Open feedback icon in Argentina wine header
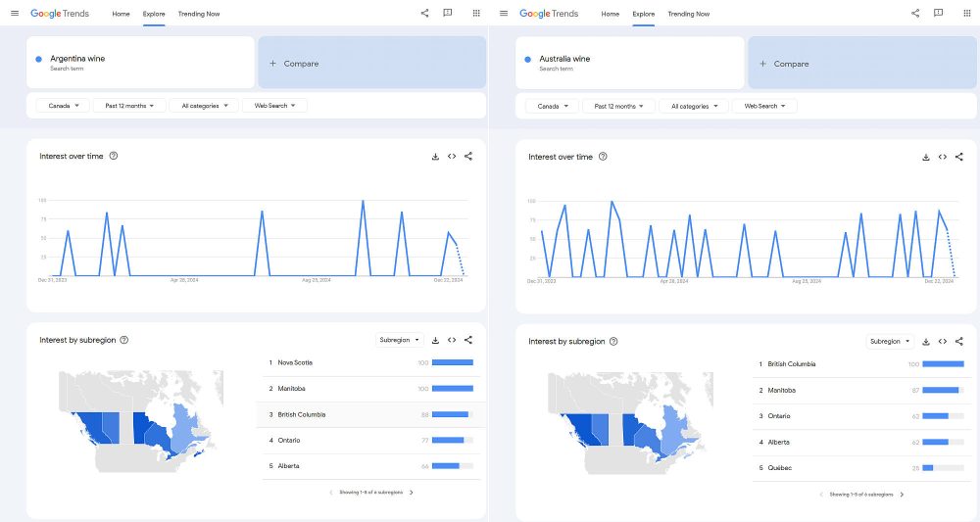This screenshot has width=980, height=522. pyautogui.click(x=448, y=13)
